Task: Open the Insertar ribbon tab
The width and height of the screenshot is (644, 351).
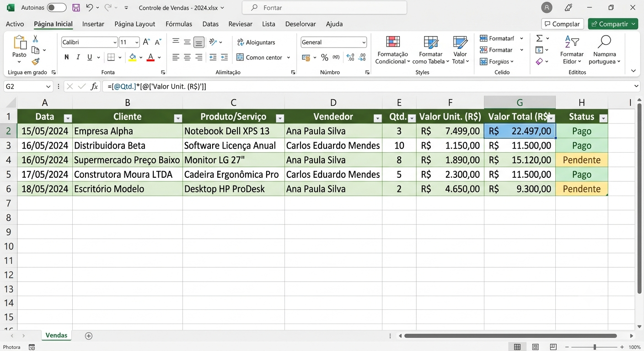Action: (x=93, y=24)
